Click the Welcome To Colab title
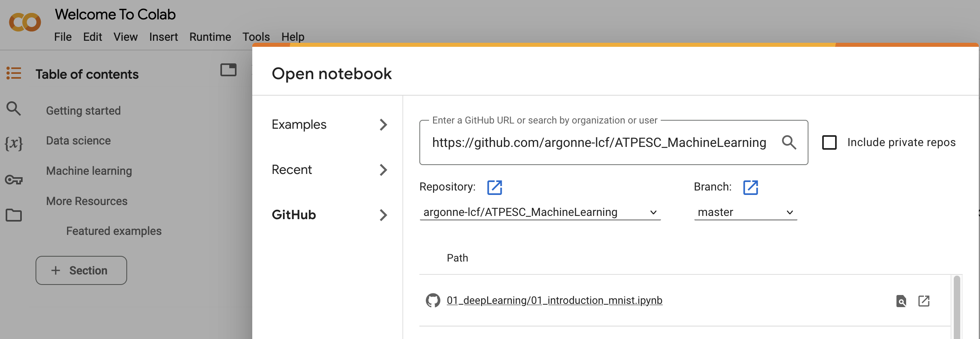The width and height of the screenshot is (980, 339). pyautogui.click(x=115, y=15)
